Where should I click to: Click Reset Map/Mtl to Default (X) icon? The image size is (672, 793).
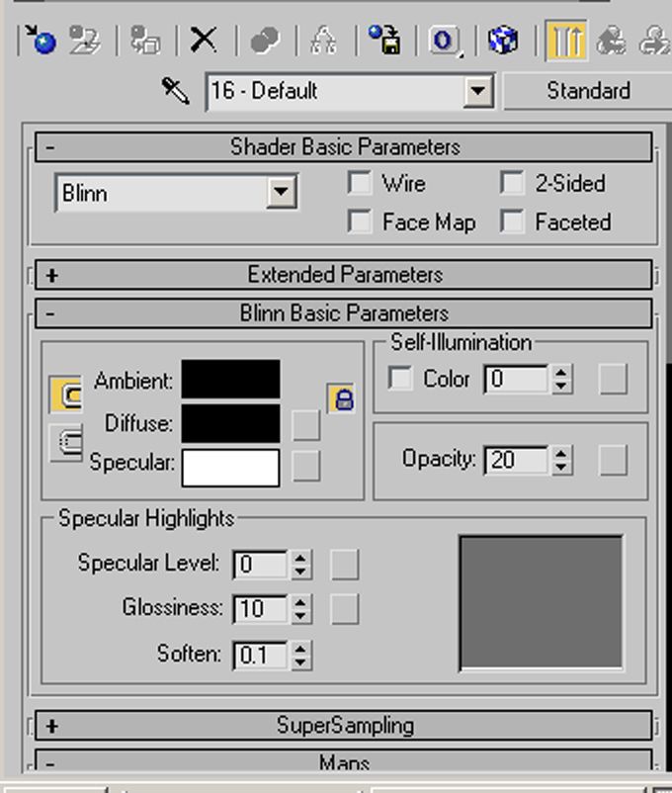point(204,40)
